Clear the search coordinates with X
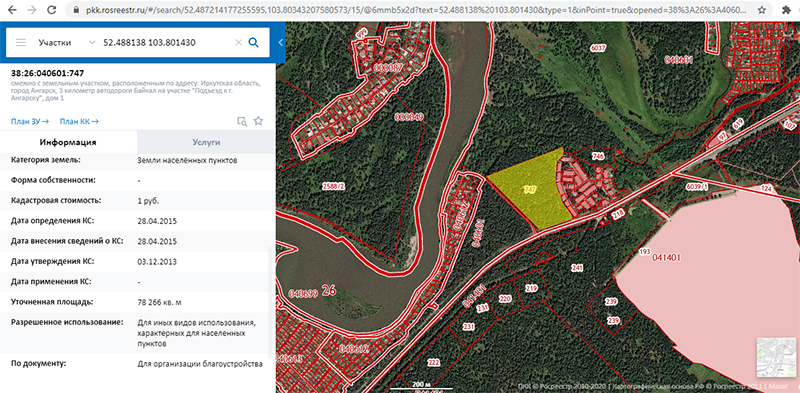 [238, 43]
